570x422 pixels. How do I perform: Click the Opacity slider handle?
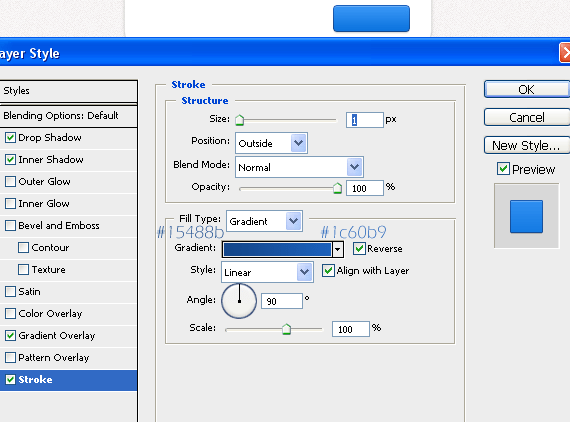point(337,188)
